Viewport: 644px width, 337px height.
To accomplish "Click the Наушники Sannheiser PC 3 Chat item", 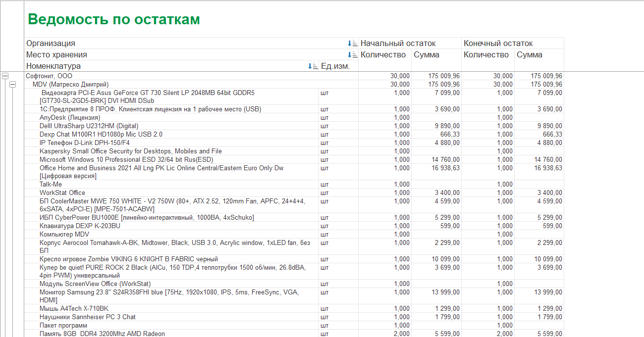I will [x=88, y=317].
